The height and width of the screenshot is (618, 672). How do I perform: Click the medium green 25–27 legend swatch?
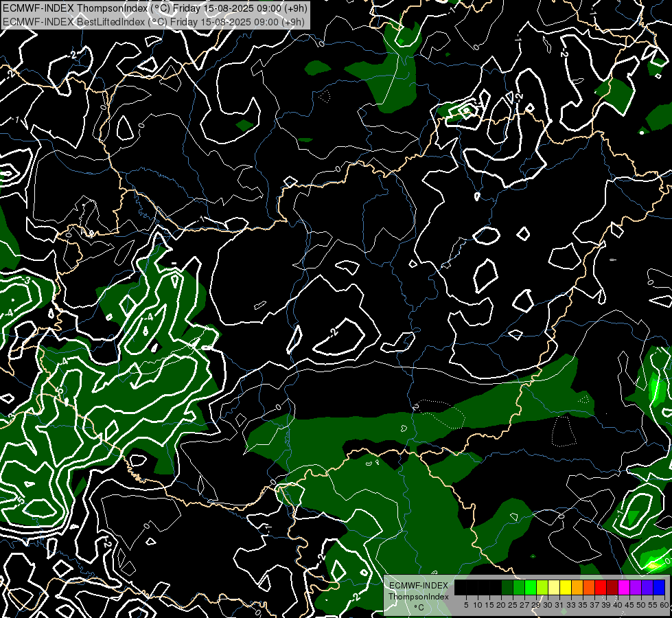click(x=519, y=587)
